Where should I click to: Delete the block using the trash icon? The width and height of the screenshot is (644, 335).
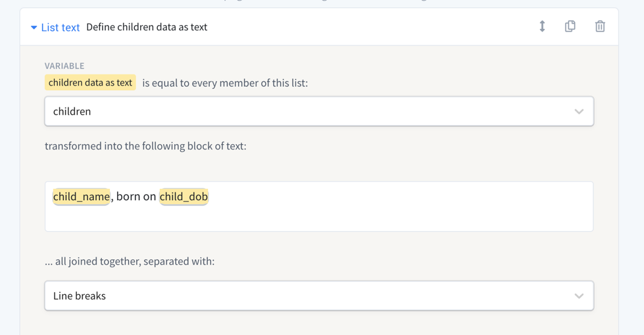600,26
